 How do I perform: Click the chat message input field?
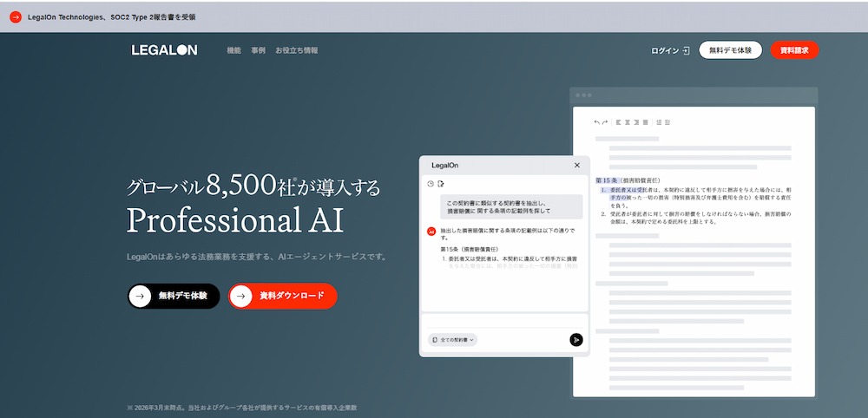coord(504,322)
